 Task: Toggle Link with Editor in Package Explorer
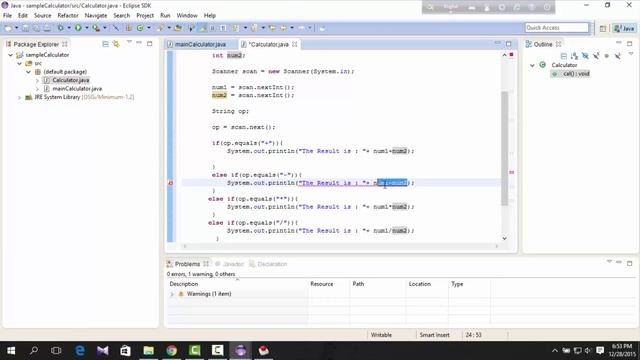pyautogui.click(x=116, y=44)
